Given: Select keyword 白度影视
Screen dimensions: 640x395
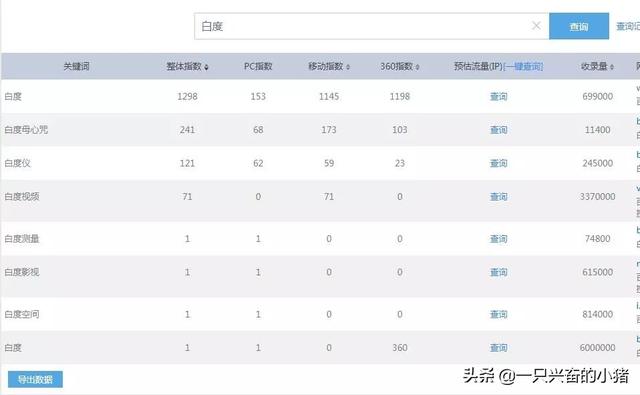Looking at the screenshot, I should tap(22, 272).
